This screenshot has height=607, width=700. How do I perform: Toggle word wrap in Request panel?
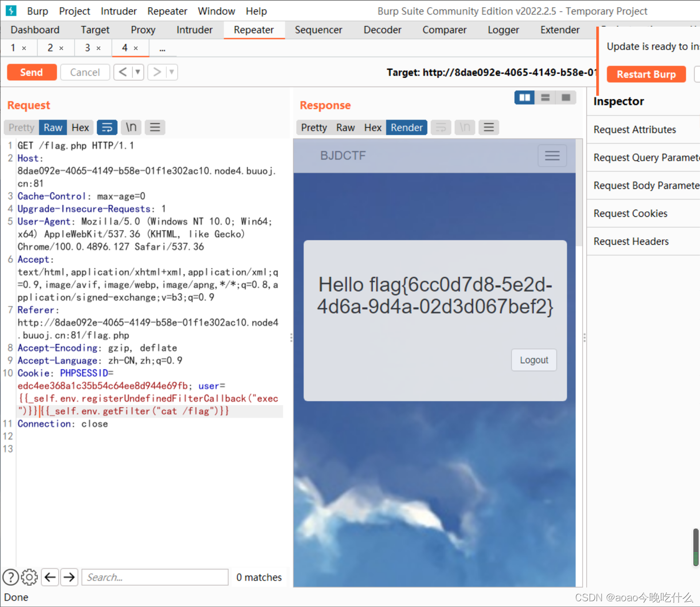(107, 128)
